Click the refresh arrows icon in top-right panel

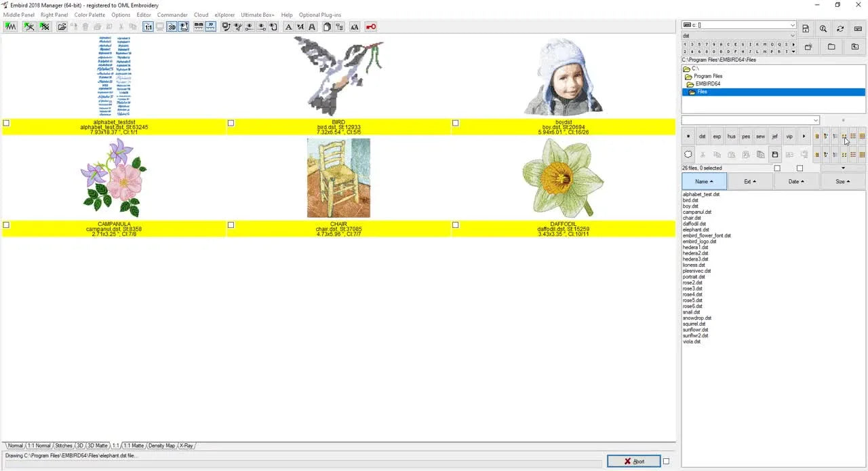click(840, 29)
